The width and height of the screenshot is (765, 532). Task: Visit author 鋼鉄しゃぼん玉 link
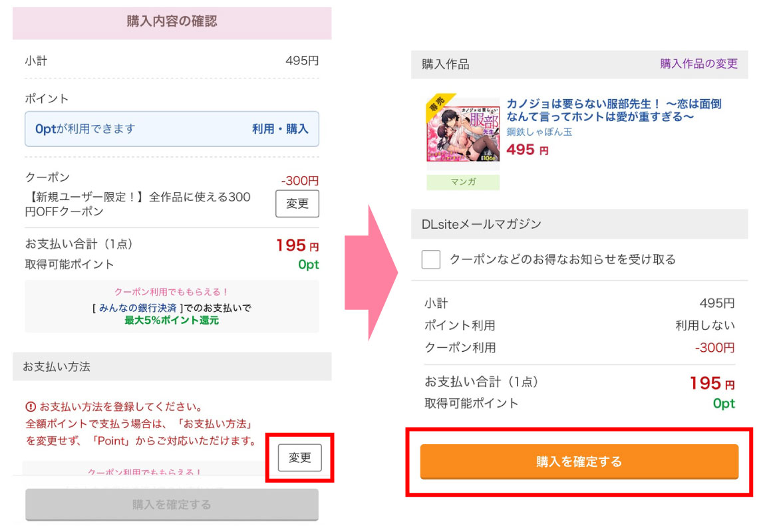click(x=539, y=132)
